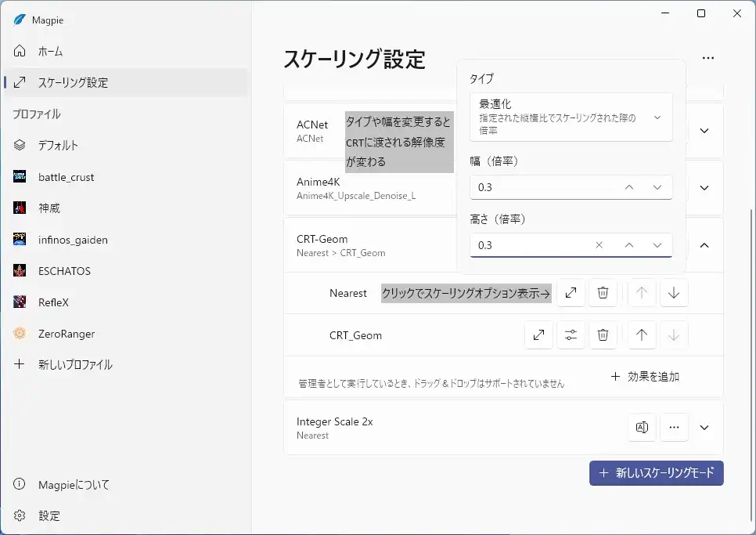Open parameter sliders icon for CRT_Geom
The height and width of the screenshot is (535, 756).
[571, 335]
